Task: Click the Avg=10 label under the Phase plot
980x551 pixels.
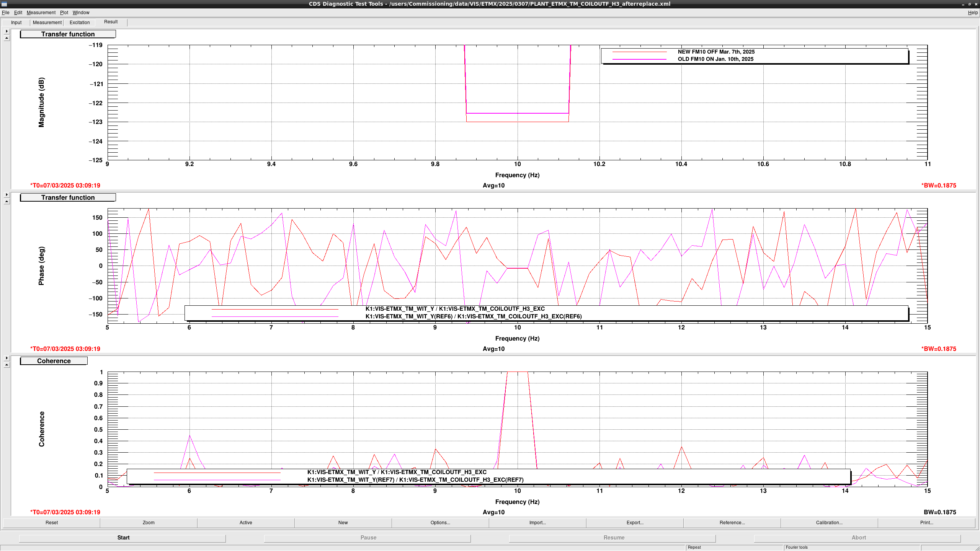Action: point(493,349)
